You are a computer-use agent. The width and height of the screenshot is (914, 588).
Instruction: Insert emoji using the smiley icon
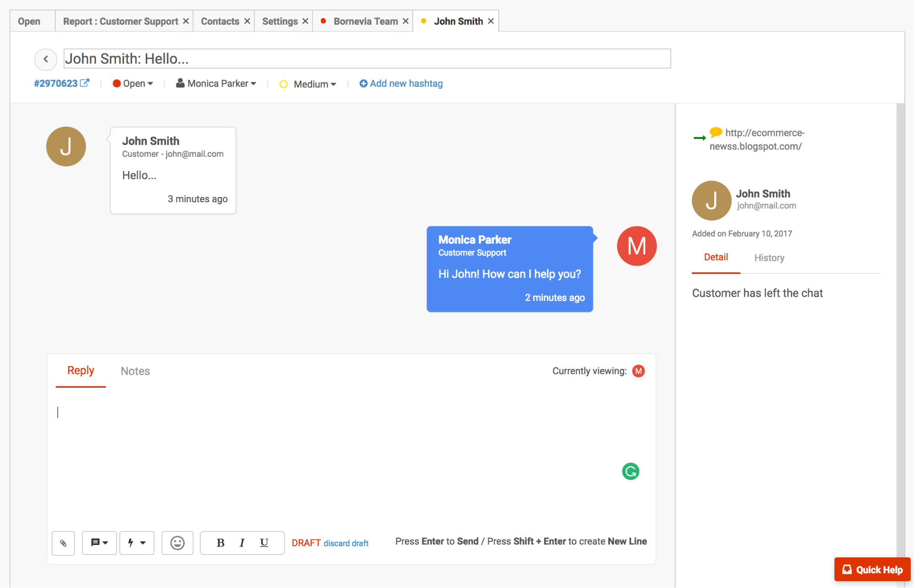click(x=177, y=543)
